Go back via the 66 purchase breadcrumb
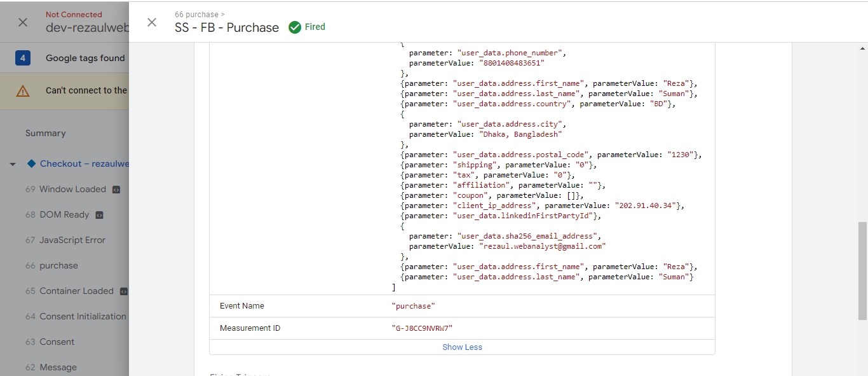868x376 pixels. pos(200,14)
